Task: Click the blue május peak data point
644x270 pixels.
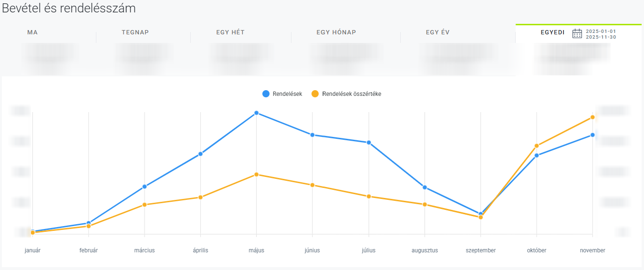Action: (257, 113)
